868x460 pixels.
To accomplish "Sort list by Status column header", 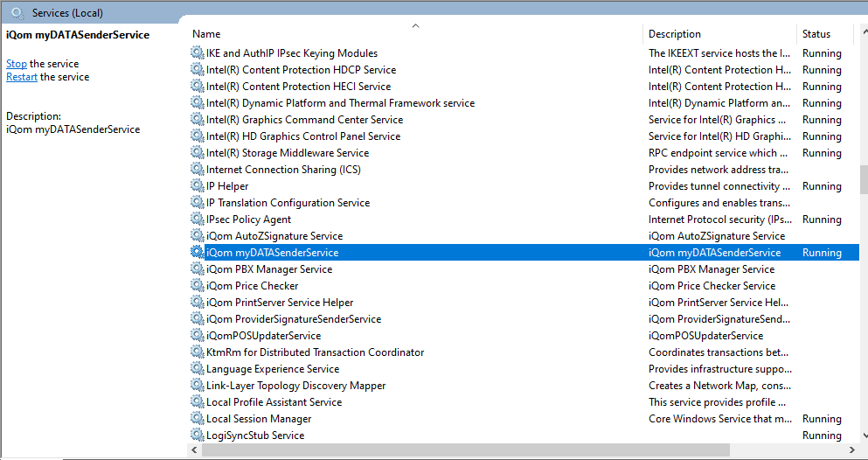I will click(x=816, y=34).
